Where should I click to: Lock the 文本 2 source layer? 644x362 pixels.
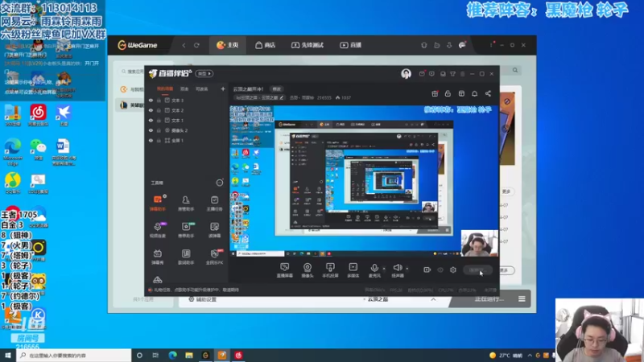(159, 110)
